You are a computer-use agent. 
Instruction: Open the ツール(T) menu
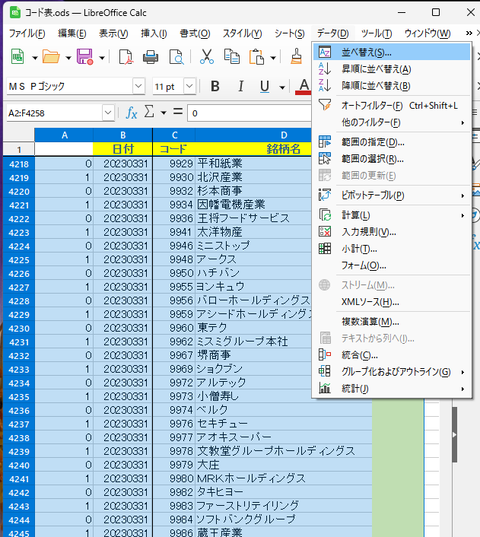(x=376, y=33)
